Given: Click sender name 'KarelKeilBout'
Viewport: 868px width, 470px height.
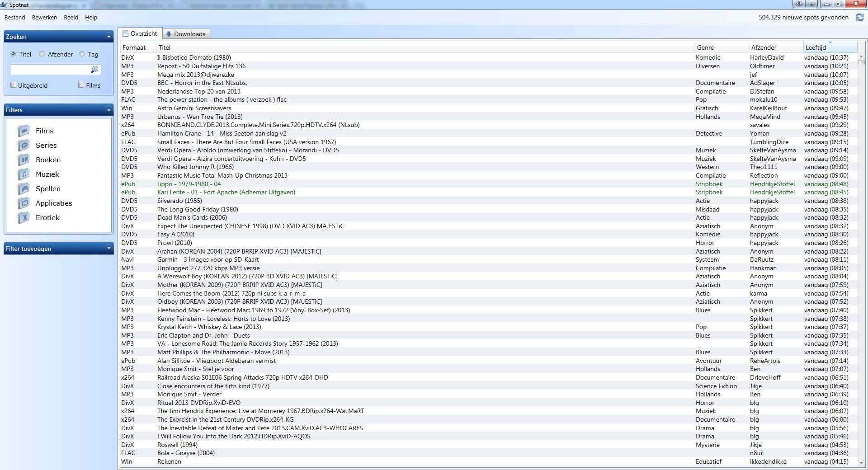Looking at the screenshot, I should click(x=769, y=108).
